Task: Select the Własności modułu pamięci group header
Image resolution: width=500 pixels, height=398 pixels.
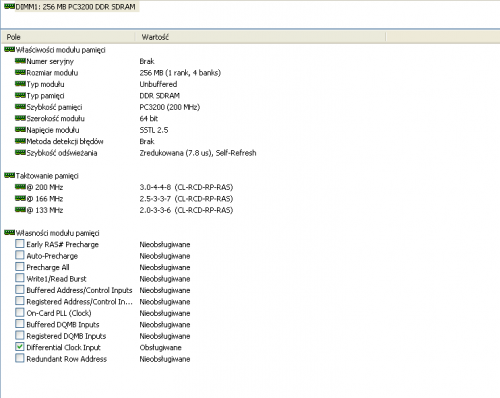Action: point(52,233)
